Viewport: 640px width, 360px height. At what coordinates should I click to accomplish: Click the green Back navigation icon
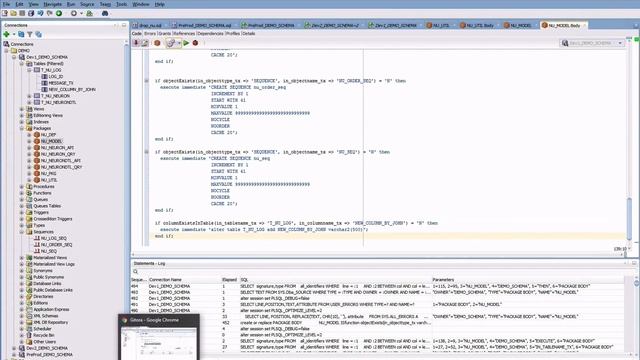click(59, 13)
